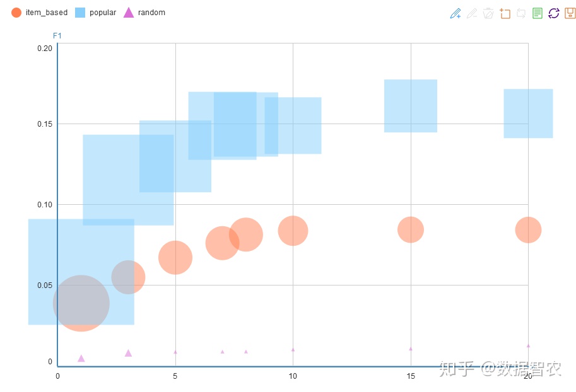576x392 pixels.
Task: Click the clear marks trash icon
Action: point(488,13)
